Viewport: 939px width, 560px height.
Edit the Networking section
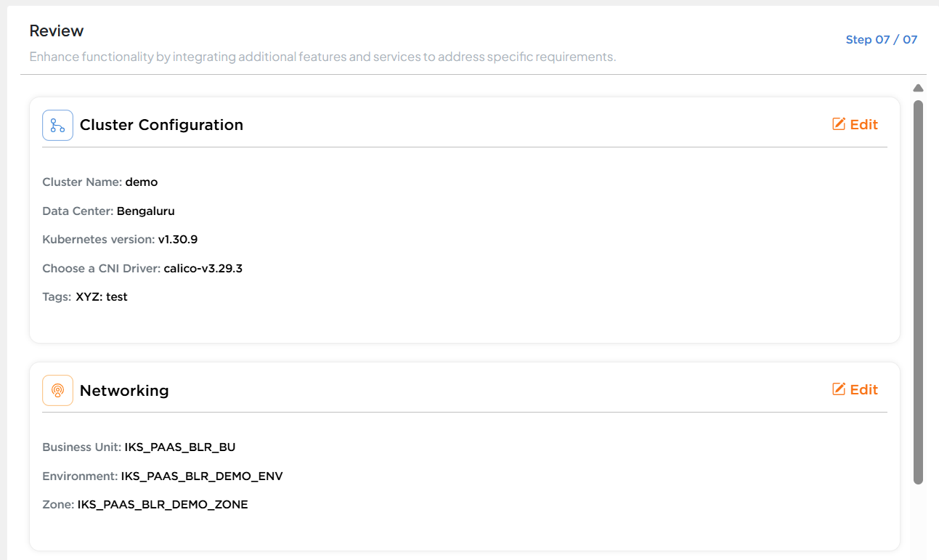(855, 389)
